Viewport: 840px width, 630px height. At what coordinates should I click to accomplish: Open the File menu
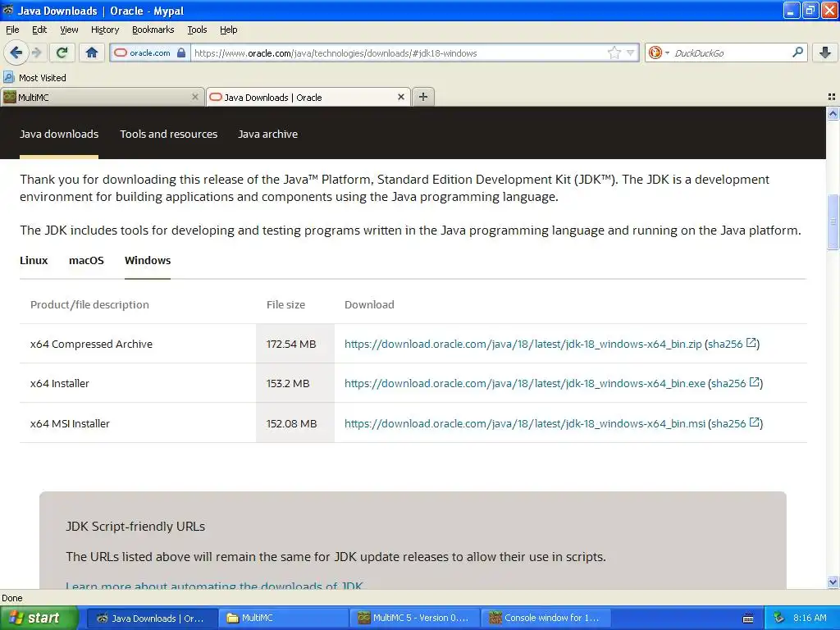coord(12,30)
